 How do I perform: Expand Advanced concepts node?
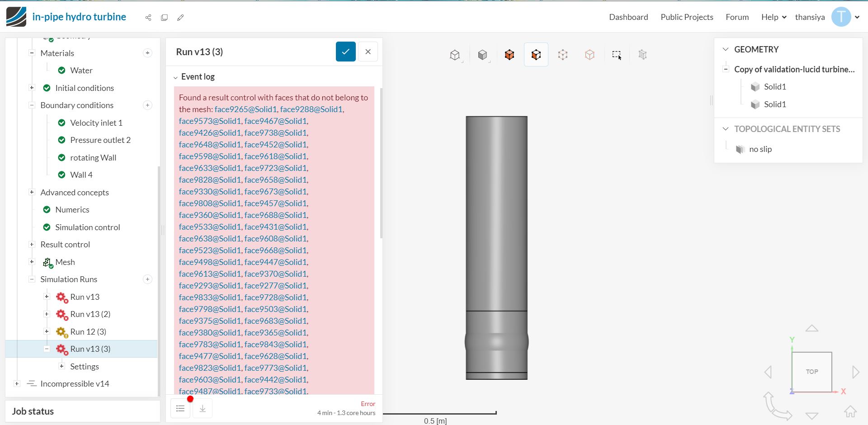pyautogui.click(x=32, y=192)
